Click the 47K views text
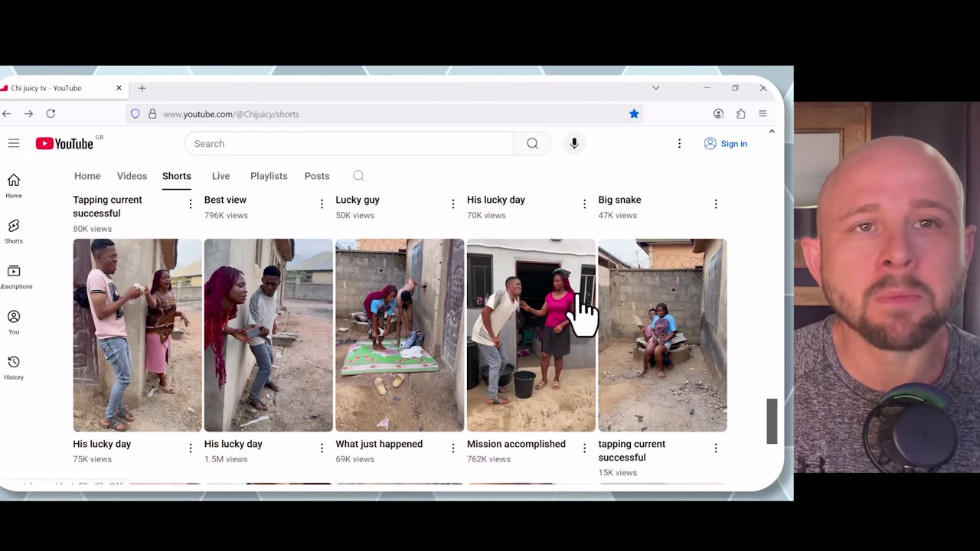Viewport: 980px width, 551px height. pyautogui.click(x=617, y=215)
